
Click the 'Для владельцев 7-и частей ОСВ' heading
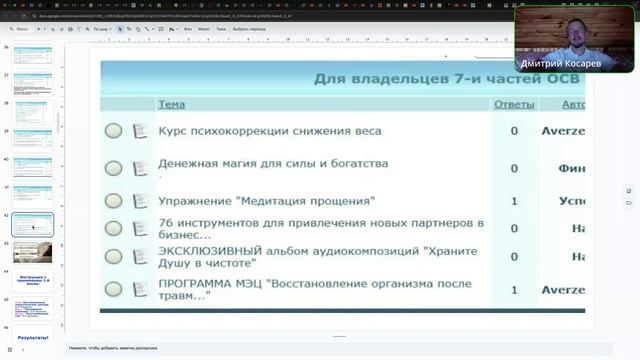[447, 78]
